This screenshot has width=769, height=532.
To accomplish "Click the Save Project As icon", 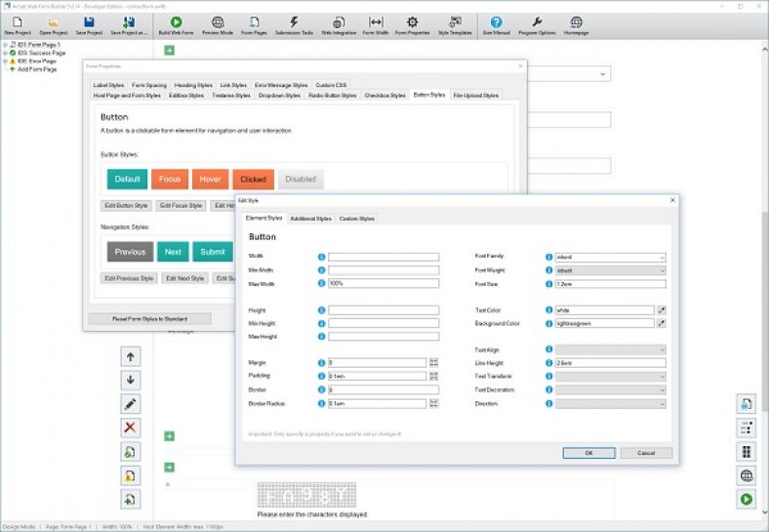I will coord(129,22).
